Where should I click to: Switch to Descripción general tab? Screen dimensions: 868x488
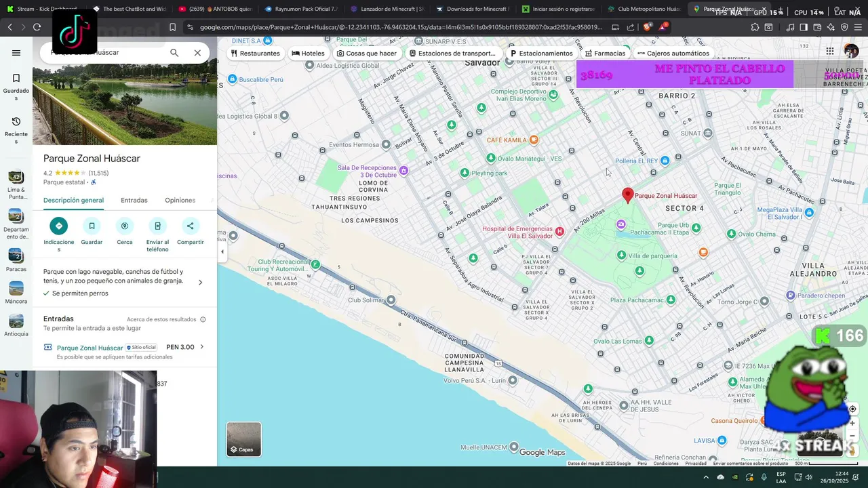point(73,201)
